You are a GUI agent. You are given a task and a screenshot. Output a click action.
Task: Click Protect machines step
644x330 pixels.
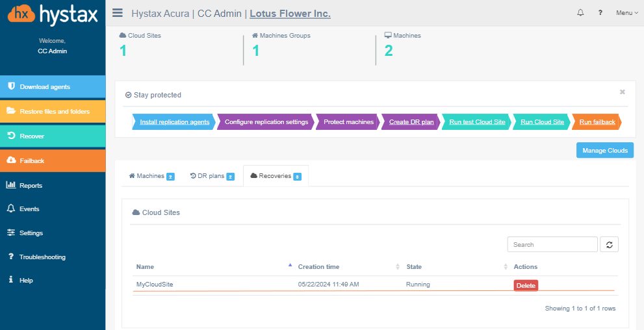348,122
